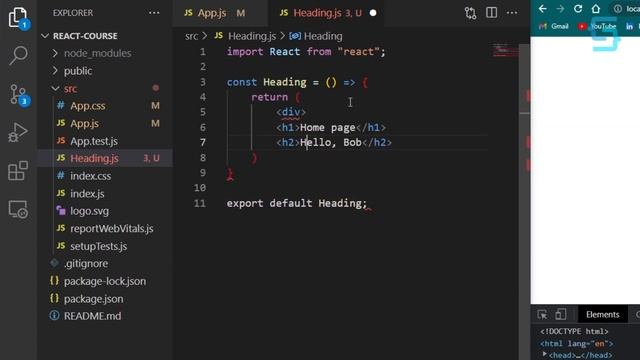Viewport: 640px width, 360px height.
Task: Open README.md in the explorer
Action: (92, 316)
